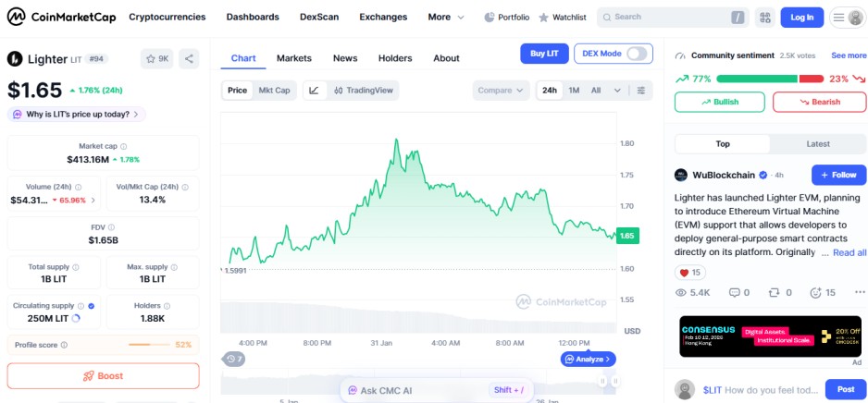Like WuBlockchain post with heart 15

(x=690, y=273)
